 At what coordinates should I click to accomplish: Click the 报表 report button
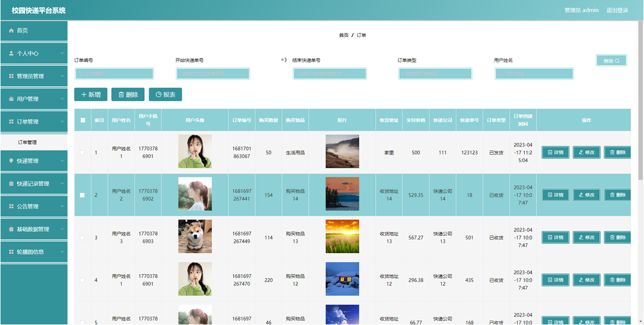165,95
